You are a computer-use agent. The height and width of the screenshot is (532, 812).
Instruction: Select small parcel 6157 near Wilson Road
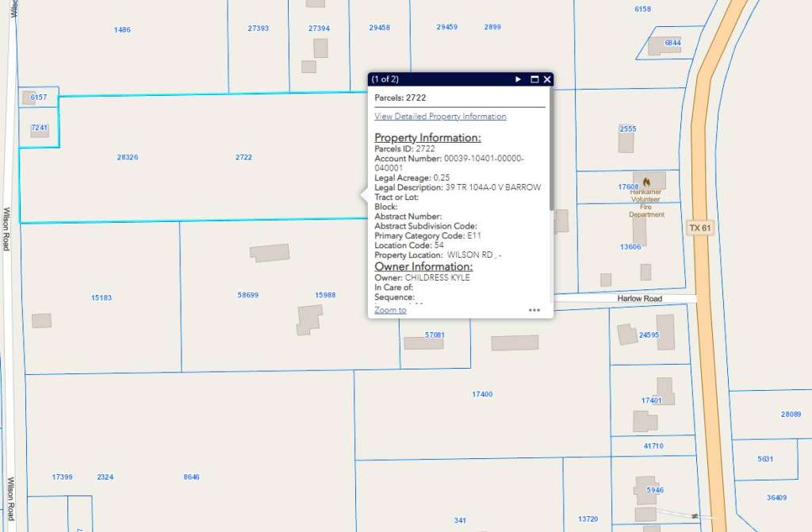(37, 96)
